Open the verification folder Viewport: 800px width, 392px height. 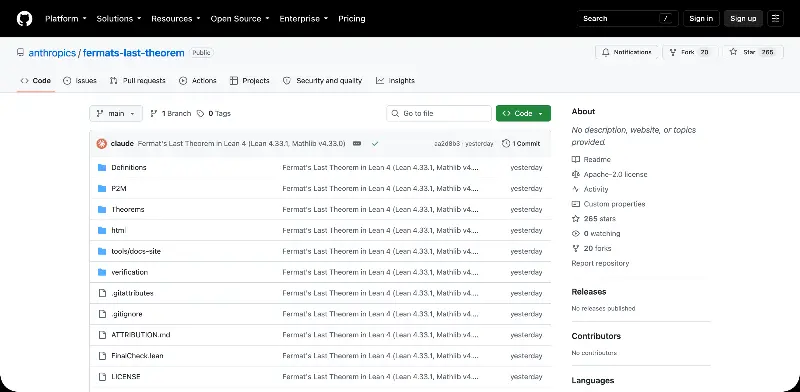point(130,272)
